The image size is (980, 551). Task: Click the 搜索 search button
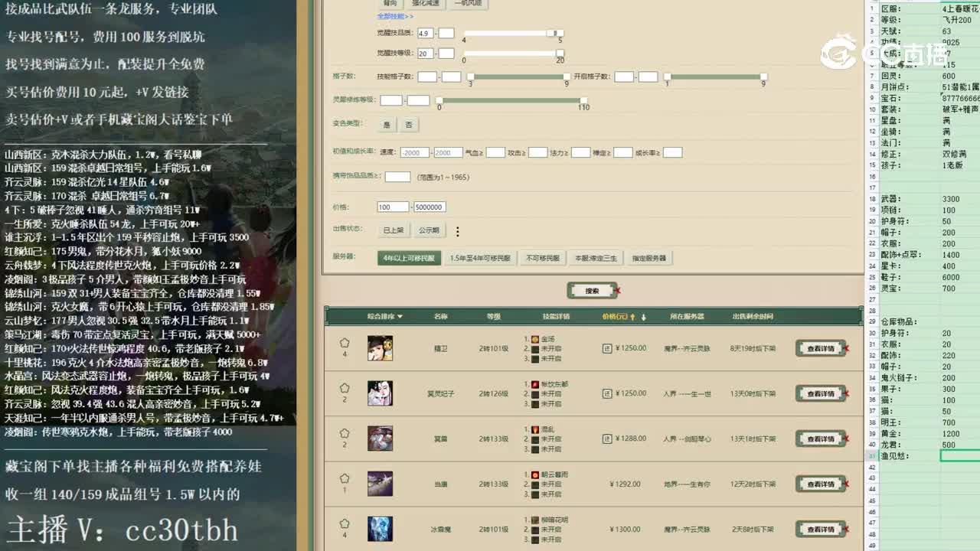click(592, 290)
